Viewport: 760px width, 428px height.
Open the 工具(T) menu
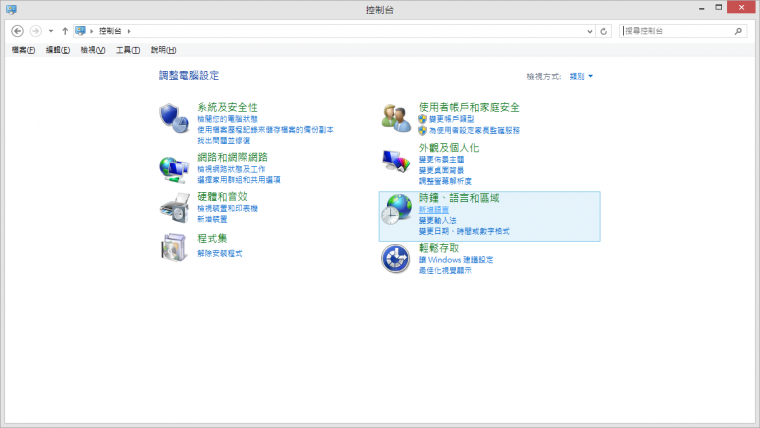tap(128, 50)
